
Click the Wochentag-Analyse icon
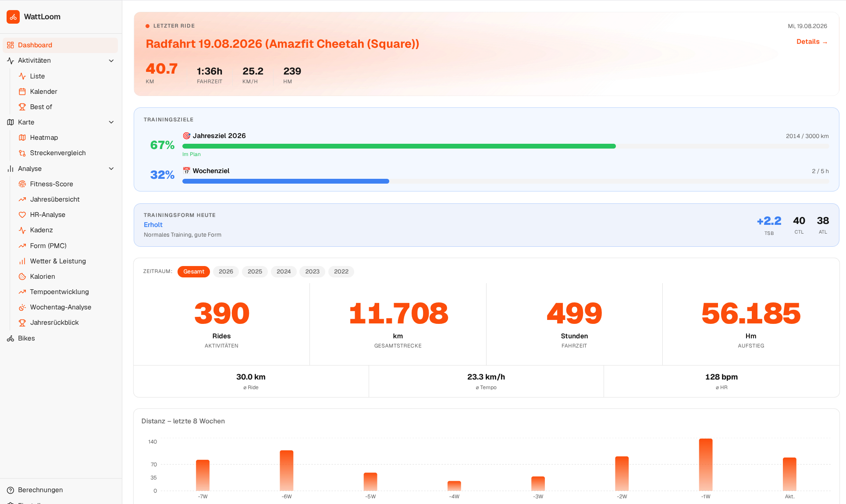click(x=22, y=307)
